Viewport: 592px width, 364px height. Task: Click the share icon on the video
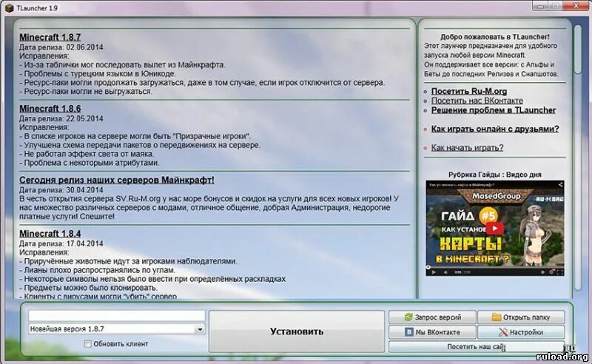point(560,185)
